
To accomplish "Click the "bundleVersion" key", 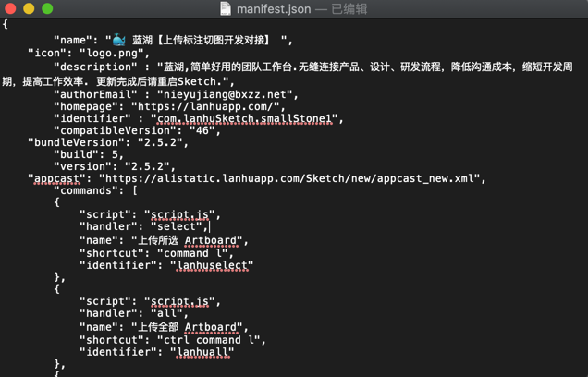I will click(x=76, y=142).
